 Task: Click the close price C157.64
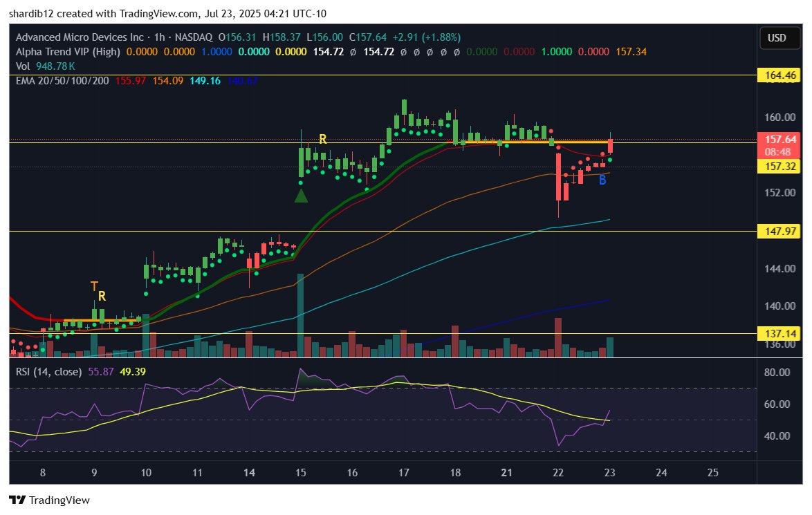pos(368,37)
